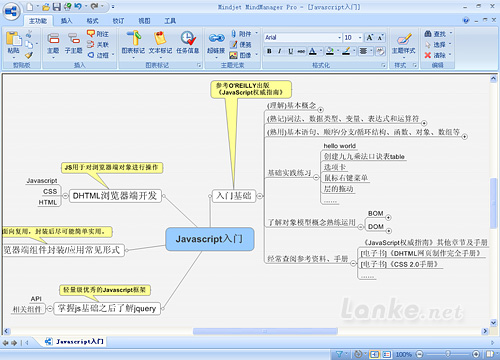Screen dimensions: 500x360
Task: Toggle Strikethrough formatting
Action: (301, 51)
